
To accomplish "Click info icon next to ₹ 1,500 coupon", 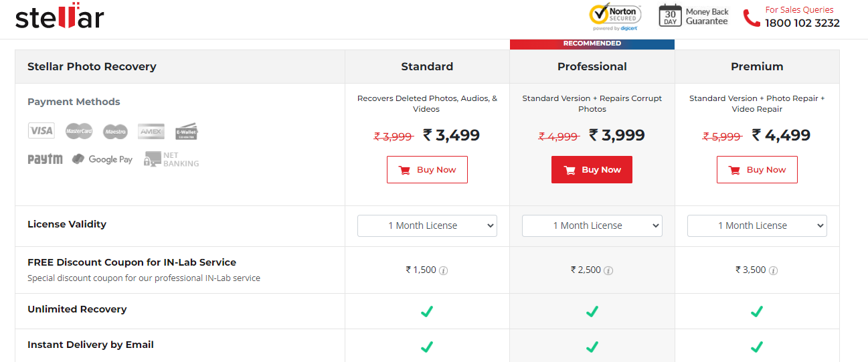I will click(x=443, y=270).
